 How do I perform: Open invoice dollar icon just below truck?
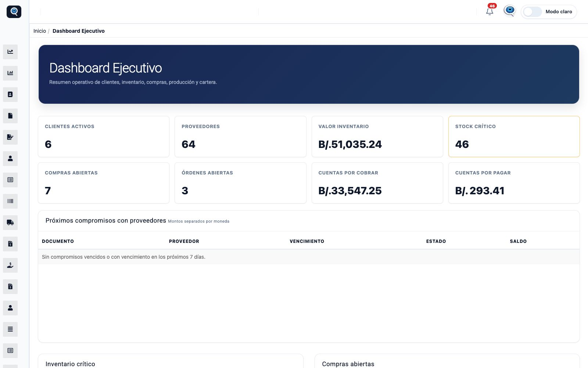(10, 244)
